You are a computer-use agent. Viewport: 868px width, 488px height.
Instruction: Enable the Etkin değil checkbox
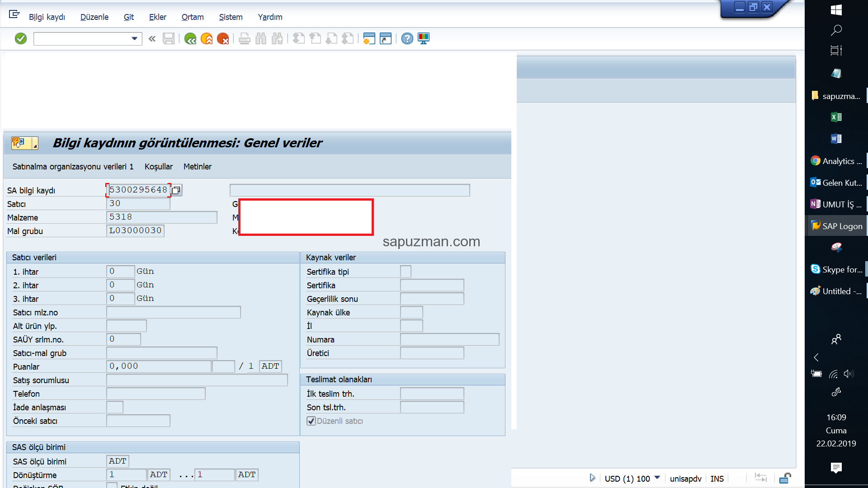pos(112,485)
